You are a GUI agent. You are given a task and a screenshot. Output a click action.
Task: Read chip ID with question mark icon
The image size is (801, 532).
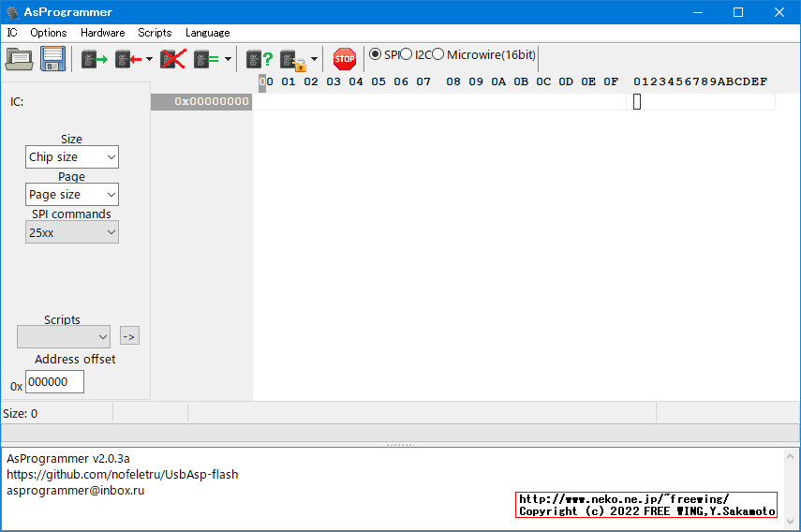click(x=260, y=59)
